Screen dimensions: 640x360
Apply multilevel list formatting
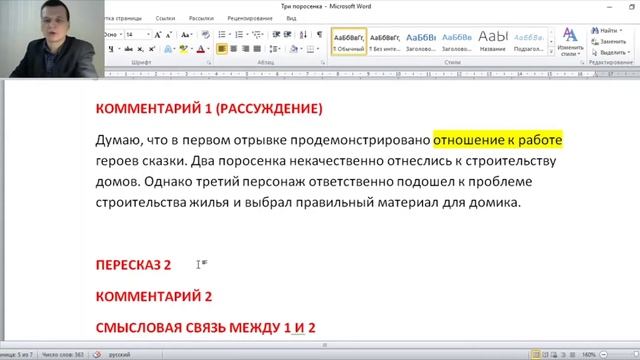click(x=256, y=35)
